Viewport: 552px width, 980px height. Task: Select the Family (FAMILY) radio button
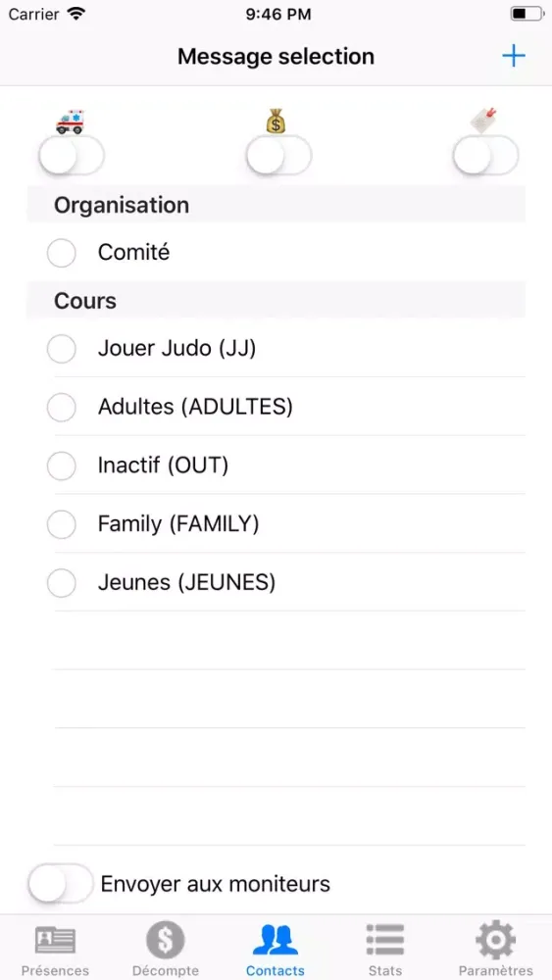pyautogui.click(x=62, y=524)
